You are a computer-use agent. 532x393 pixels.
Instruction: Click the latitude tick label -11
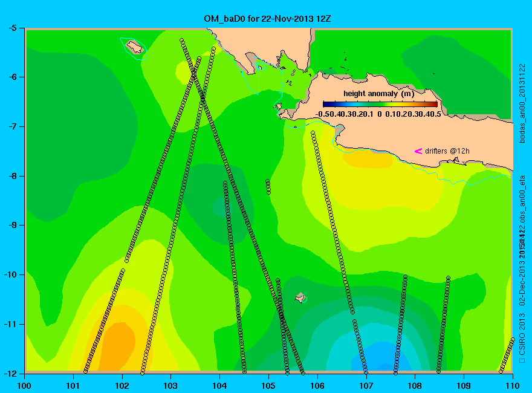tap(10, 324)
